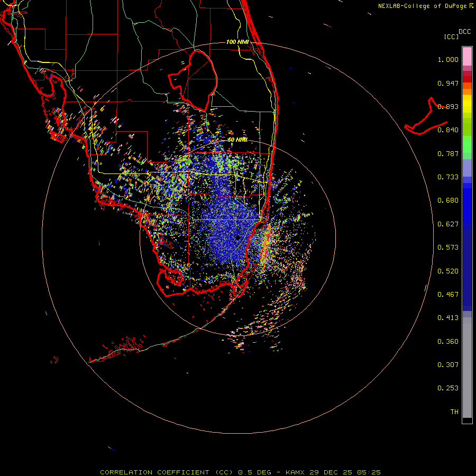Click the 0.893 scale value

(x=448, y=106)
